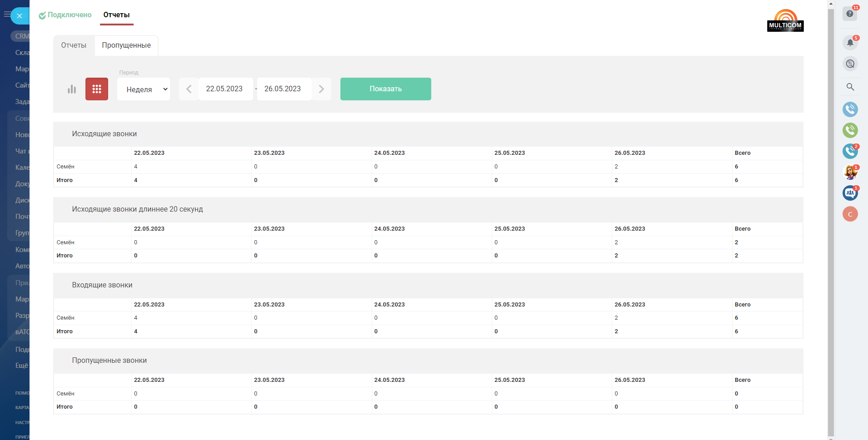This screenshot has height=440, width=868.
Task: Click the vertical scrollbar thumb
Action: (x=831, y=222)
